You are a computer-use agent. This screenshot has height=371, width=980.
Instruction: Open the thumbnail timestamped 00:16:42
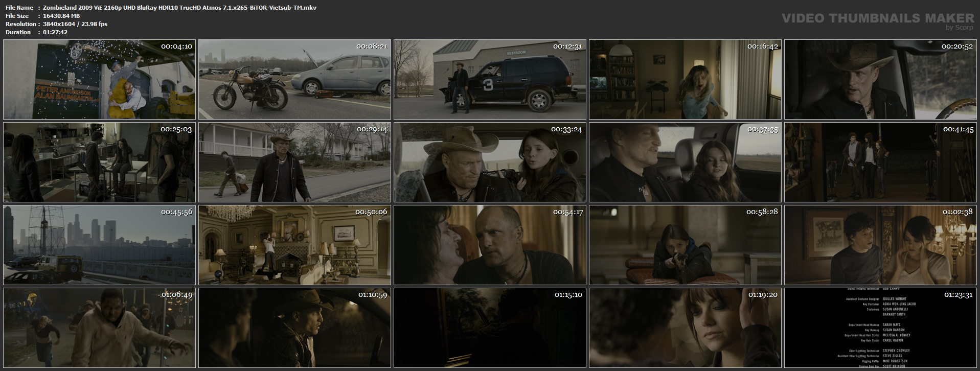click(x=685, y=79)
